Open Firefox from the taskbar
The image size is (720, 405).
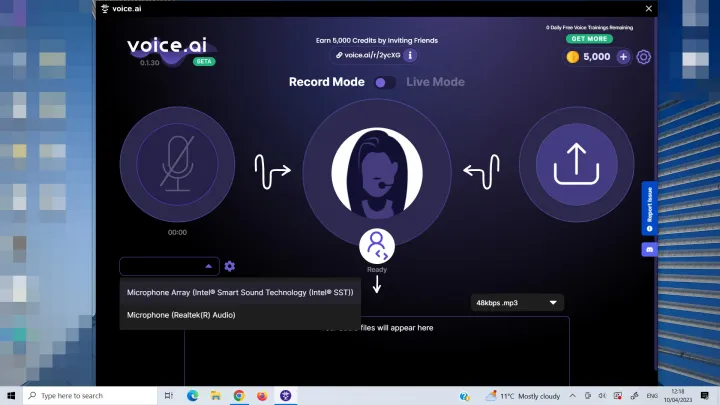click(x=262, y=395)
